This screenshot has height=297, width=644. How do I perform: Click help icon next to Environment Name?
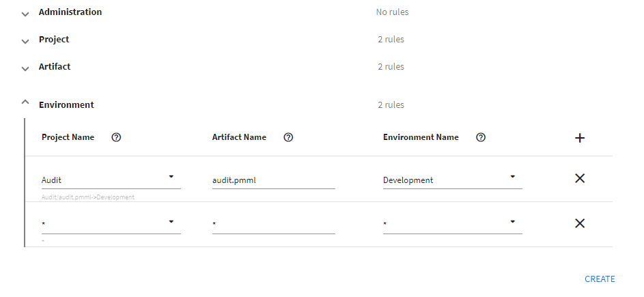tap(481, 137)
